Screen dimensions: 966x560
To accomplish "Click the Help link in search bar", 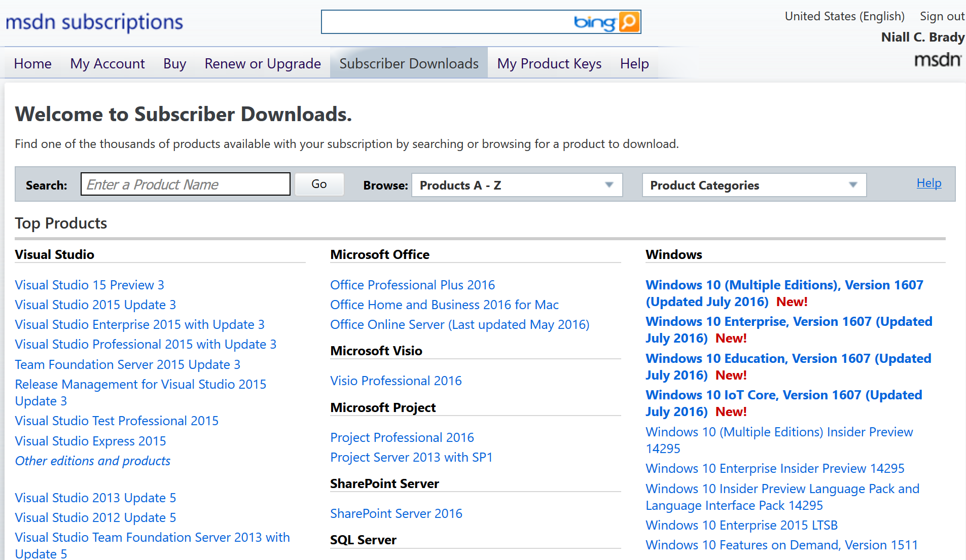I will [x=929, y=183].
